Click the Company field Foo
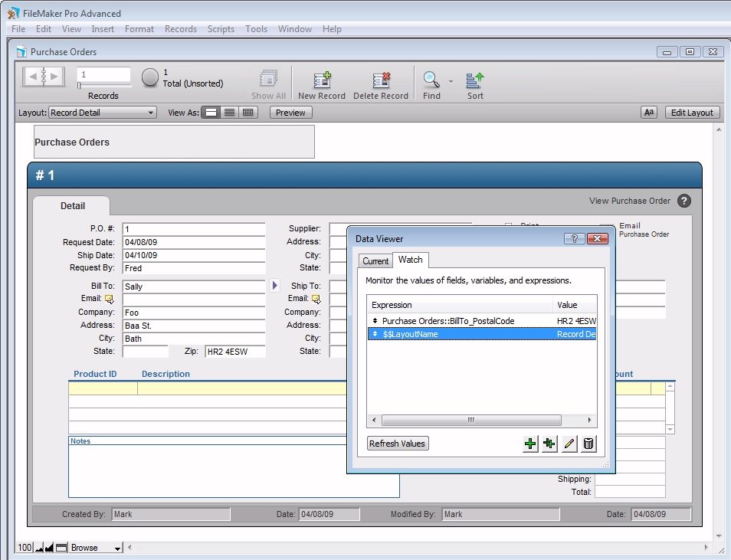Image resolution: width=731 pixels, height=560 pixels. 194,313
